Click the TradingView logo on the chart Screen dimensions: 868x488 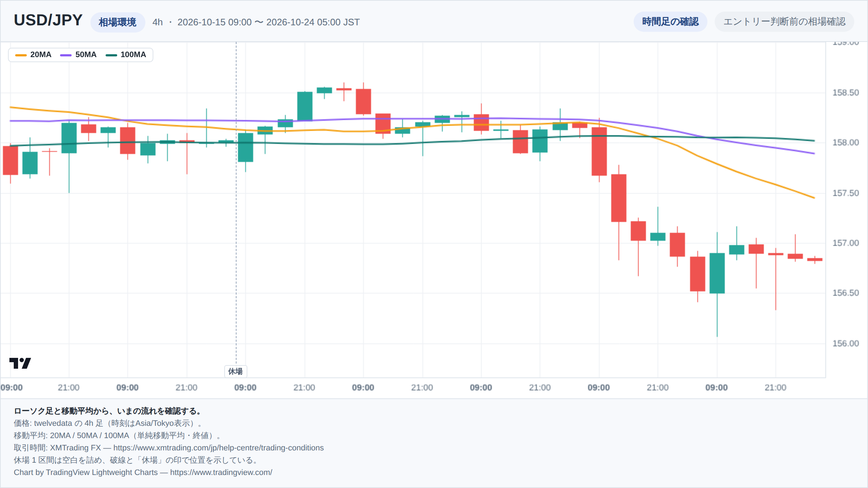point(20,363)
